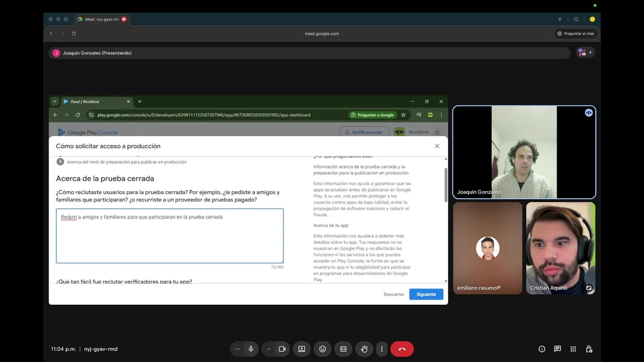
Task: Turn off the camera in Meet
Action: tap(282, 349)
